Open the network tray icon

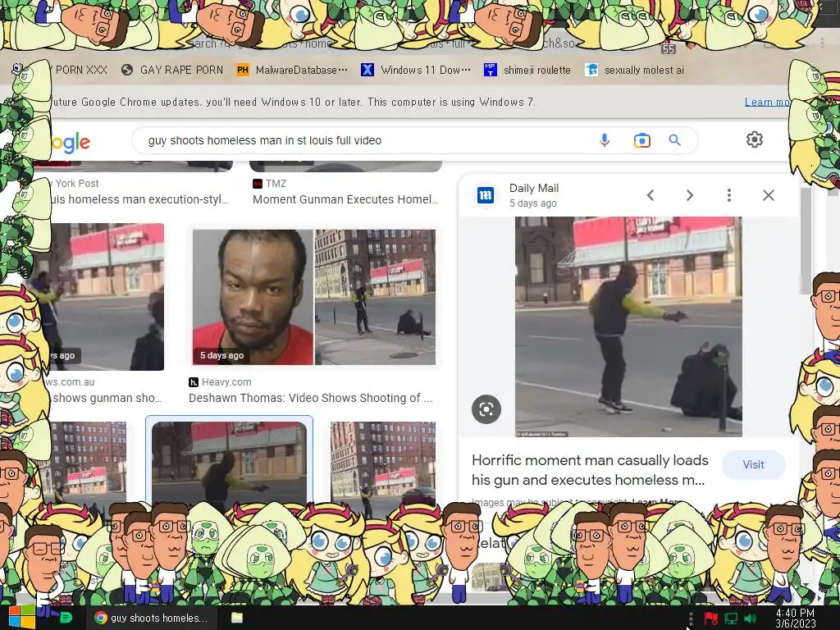click(x=731, y=619)
